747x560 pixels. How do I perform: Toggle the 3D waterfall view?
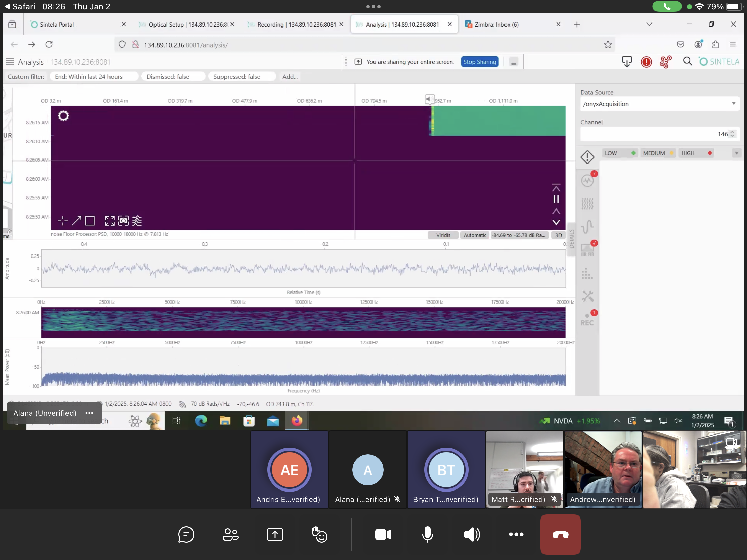[558, 235]
